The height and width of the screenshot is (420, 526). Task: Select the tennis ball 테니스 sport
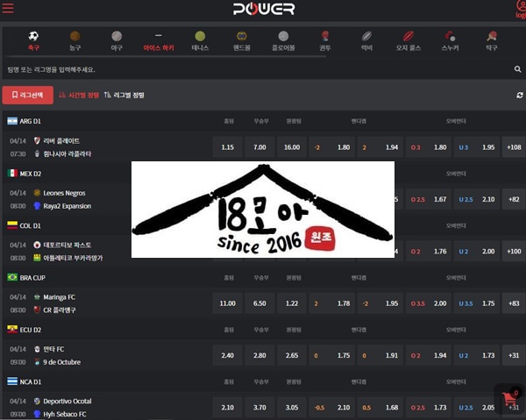click(200, 41)
